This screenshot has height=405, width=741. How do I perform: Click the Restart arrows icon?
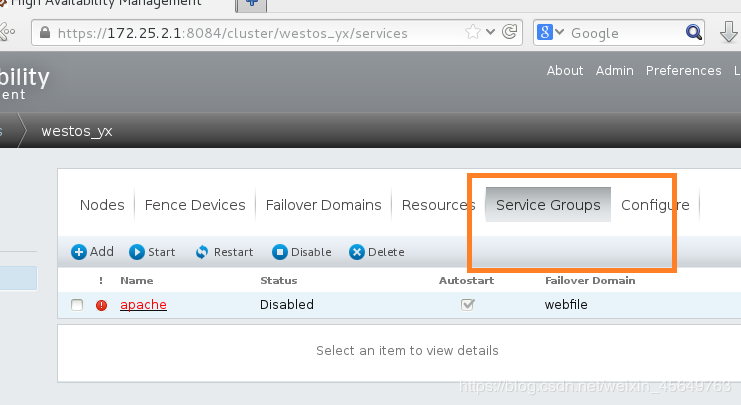pyautogui.click(x=202, y=252)
